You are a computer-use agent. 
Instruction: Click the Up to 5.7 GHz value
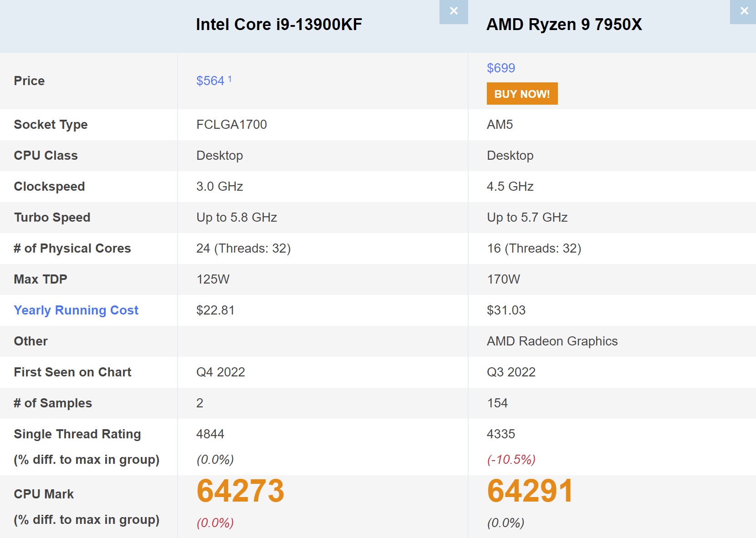click(x=527, y=218)
